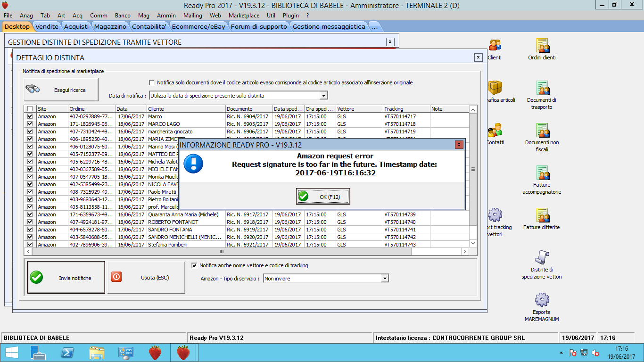This screenshot has height=362, width=644.
Task: Click the table's horizontal scrollbar right arrow
Action: coord(464,252)
